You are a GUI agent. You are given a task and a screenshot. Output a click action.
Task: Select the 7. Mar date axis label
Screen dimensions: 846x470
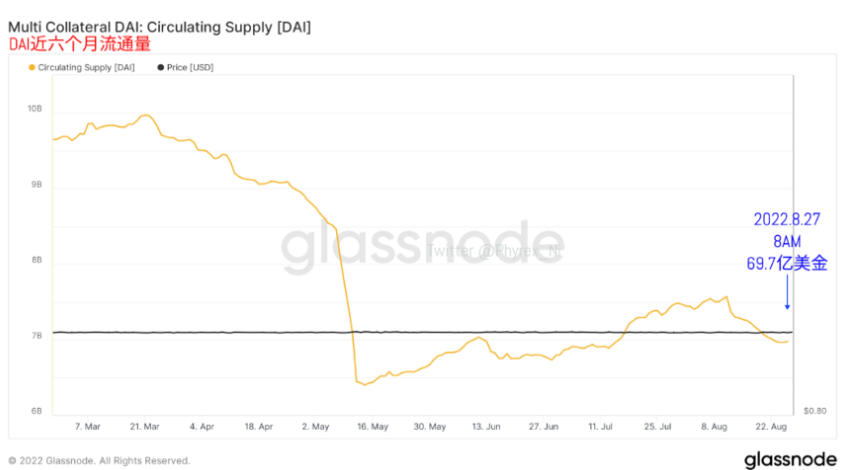click(x=87, y=426)
